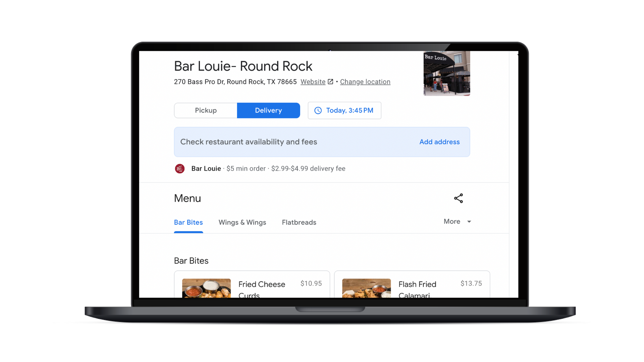Click the Bar Louie brand icon
This screenshot has height=362, width=644.
pos(179,168)
